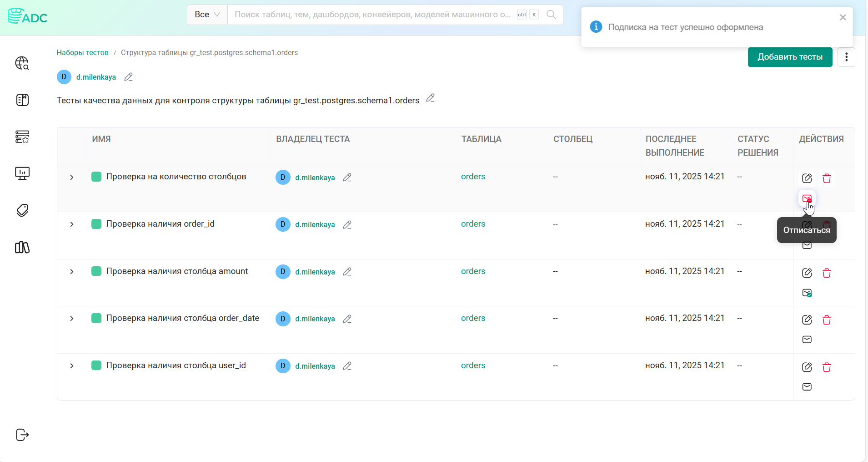
Task: Edit the test set description with the pencil
Action: (x=430, y=98)
